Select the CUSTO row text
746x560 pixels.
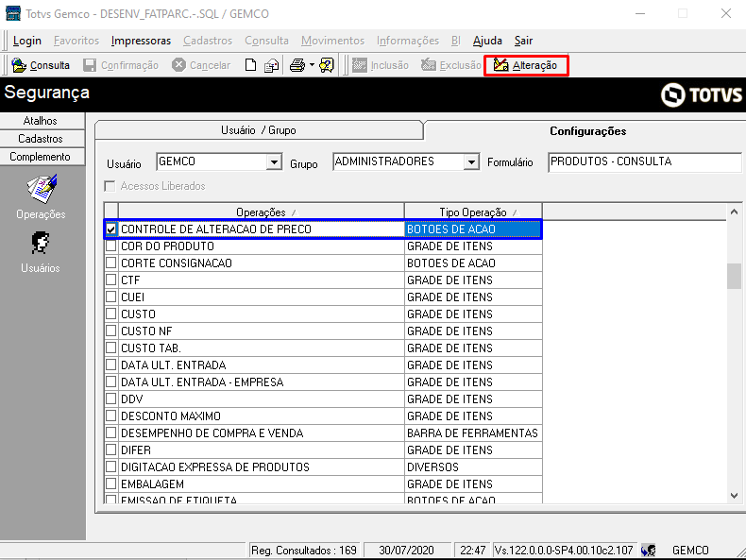139,314
